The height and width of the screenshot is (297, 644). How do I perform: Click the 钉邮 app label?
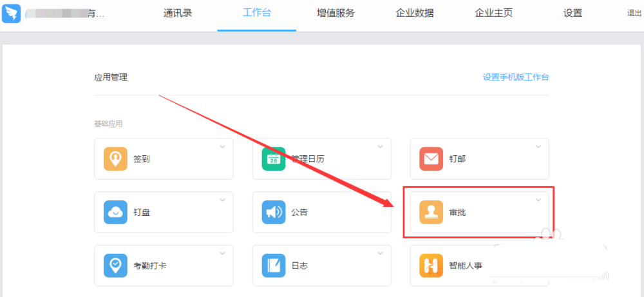(457, 159)
